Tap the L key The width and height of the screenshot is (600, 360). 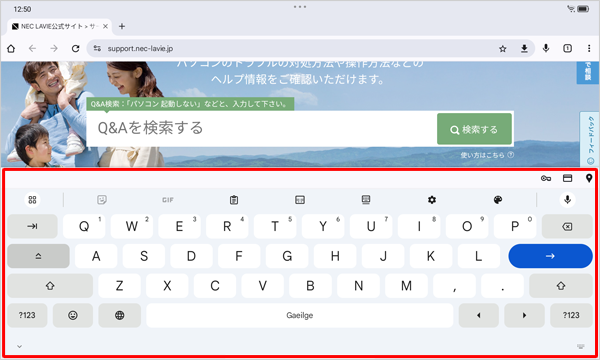[x=479, y=256]
